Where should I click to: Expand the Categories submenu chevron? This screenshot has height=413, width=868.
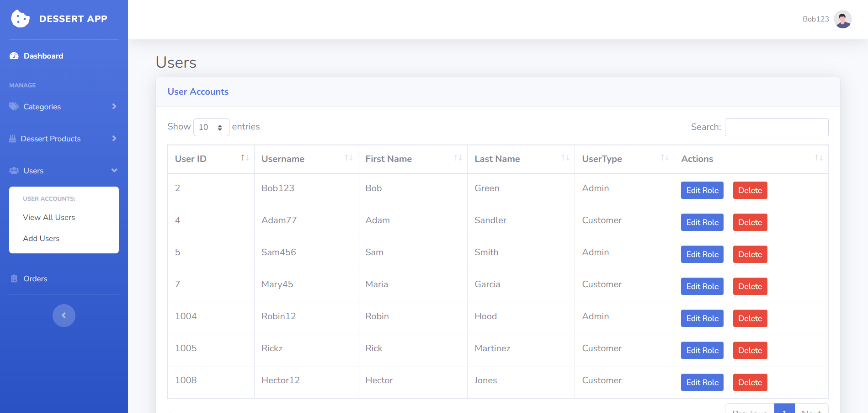click(114, 107)
